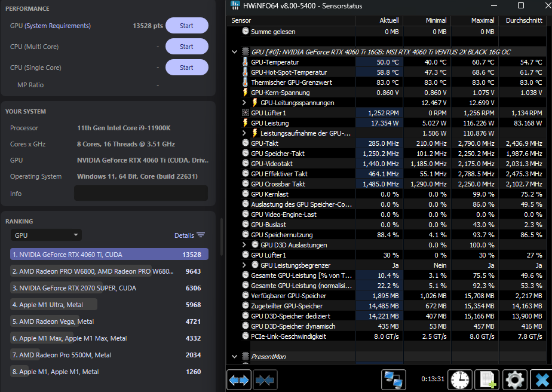
Task: Click the GPU-Takt clock icon
Action: pyautogui.click(x=246, y=143)
